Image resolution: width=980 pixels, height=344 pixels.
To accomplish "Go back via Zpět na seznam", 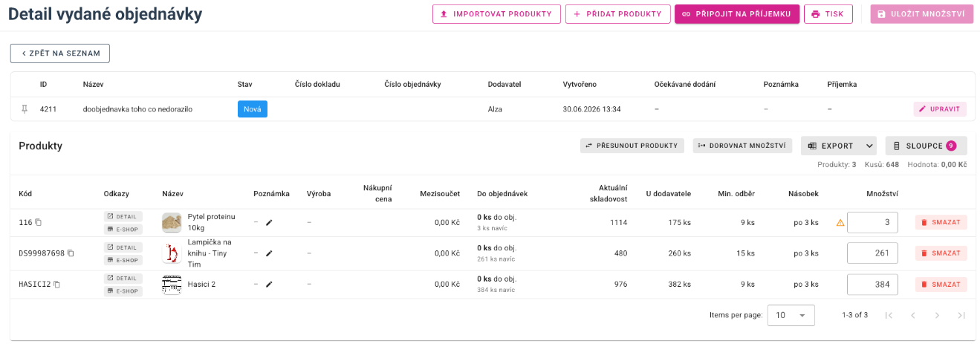I will 60,53.
